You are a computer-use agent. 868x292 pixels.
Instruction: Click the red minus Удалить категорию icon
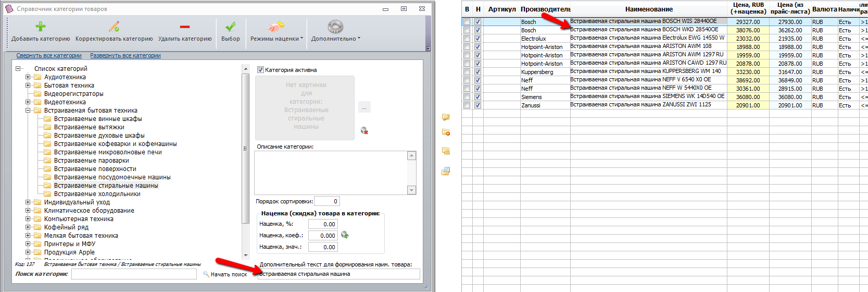click(185, 27)
